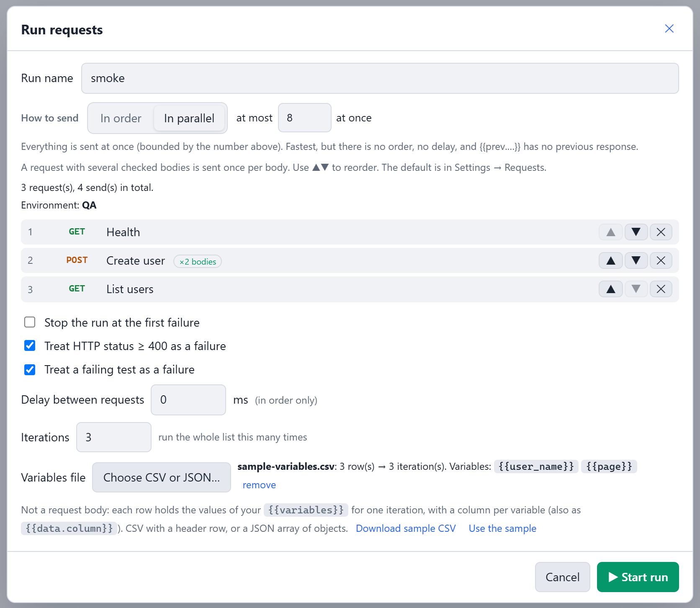Click the ×2 bodies badge
The height and width of the screenshot is (608, 700).
(198, 261)
